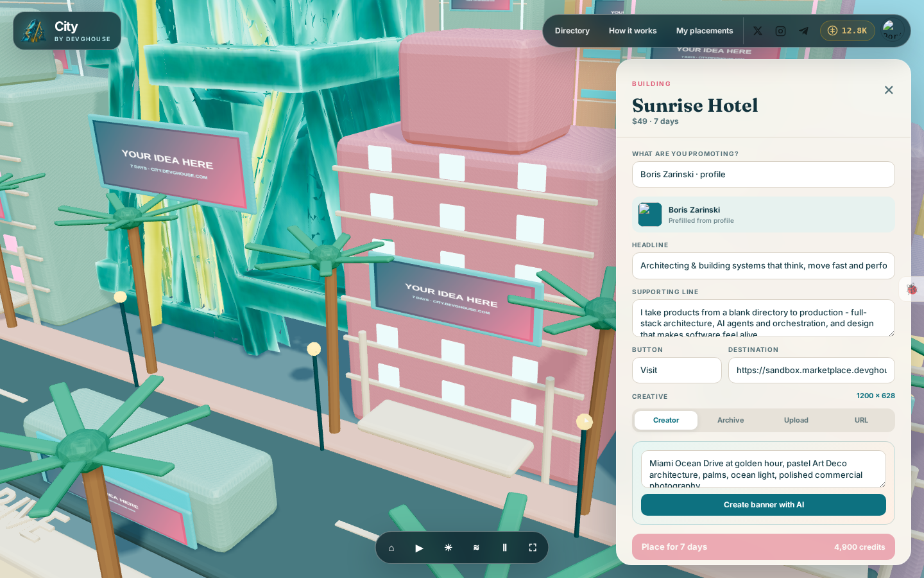The image size is (924, 578).
Task: Enter fullscreen view of the city
Action: (533, 548)
